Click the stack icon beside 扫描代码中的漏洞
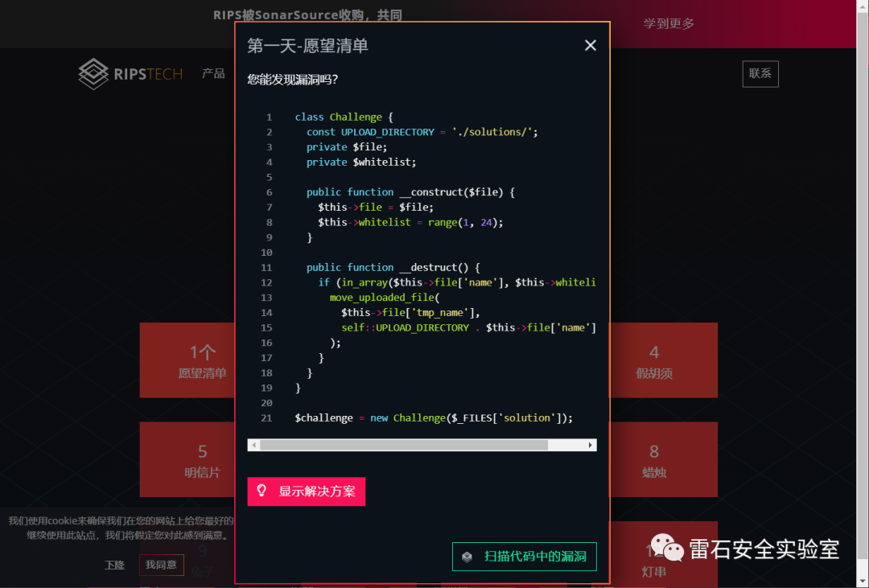The width and height of the screenshot is (869, 588). 467,557
